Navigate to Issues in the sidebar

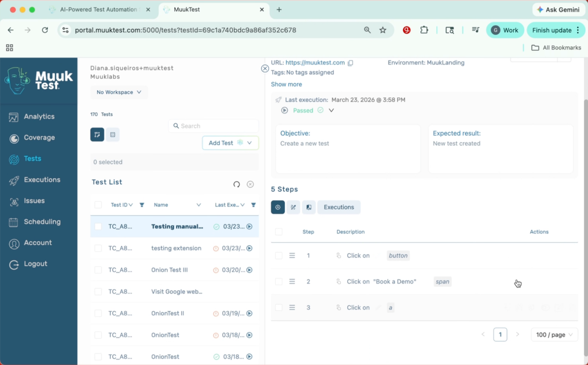point(27,201)
